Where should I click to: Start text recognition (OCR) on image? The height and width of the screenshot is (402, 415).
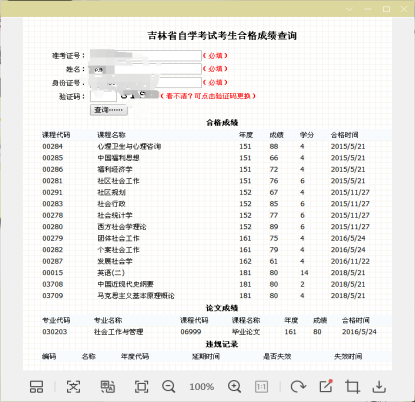click(x=73, y=387)
